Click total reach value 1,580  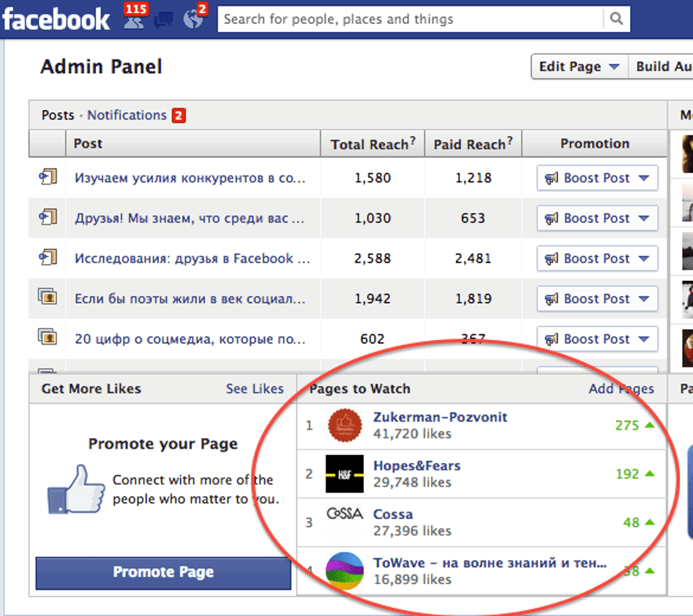tap(373, 178)
